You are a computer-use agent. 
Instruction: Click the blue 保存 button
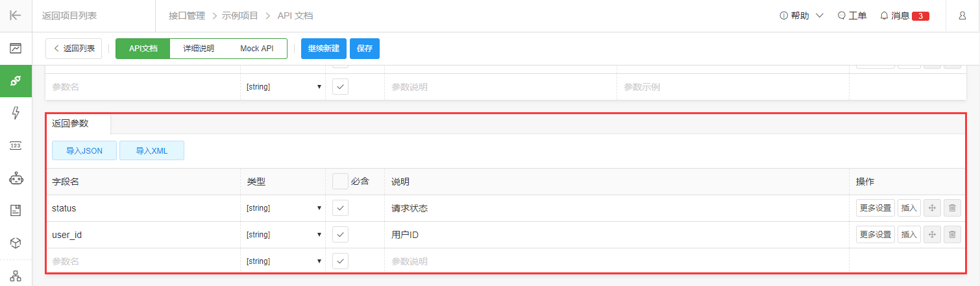point(365,49)
